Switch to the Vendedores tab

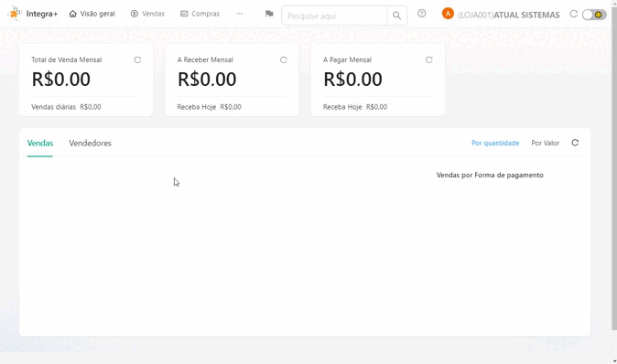pyautogui.click(x=90, y=143)
